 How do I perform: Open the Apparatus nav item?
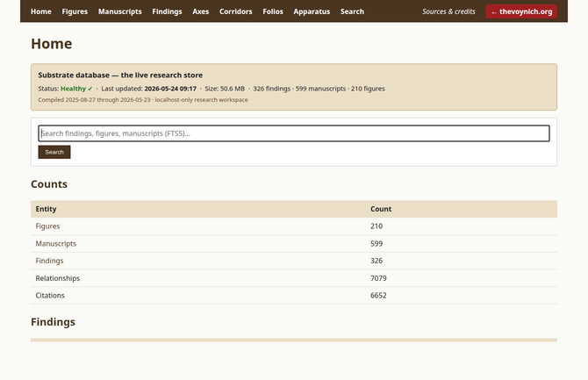[x=312, y=11]
